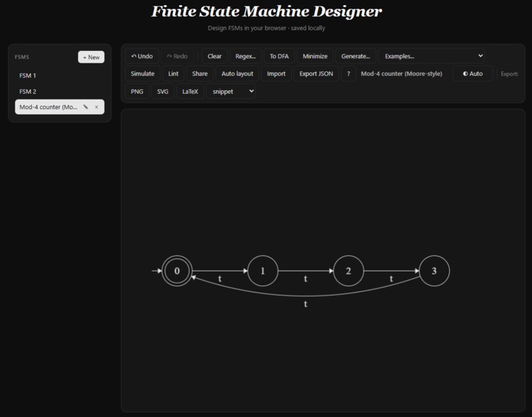Import an FSM file
The image size is (532, 417).
276,74
